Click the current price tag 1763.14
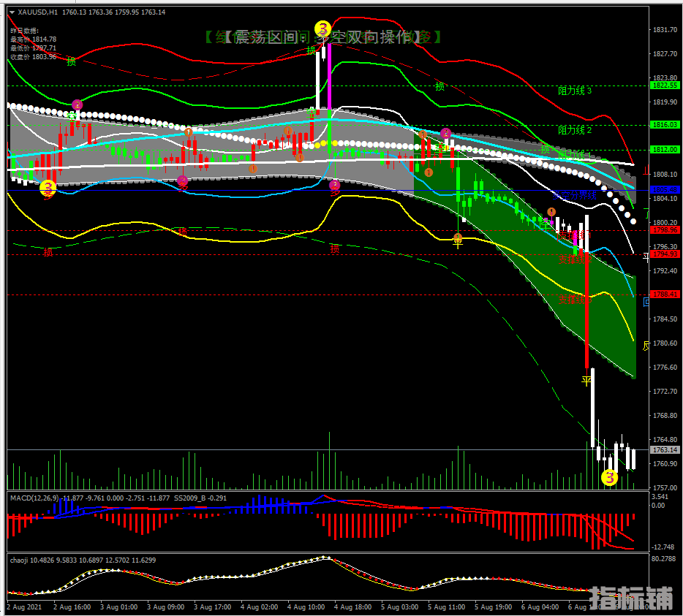The width and height of the screenshot is (683, 616). click(x=665, y=449)
